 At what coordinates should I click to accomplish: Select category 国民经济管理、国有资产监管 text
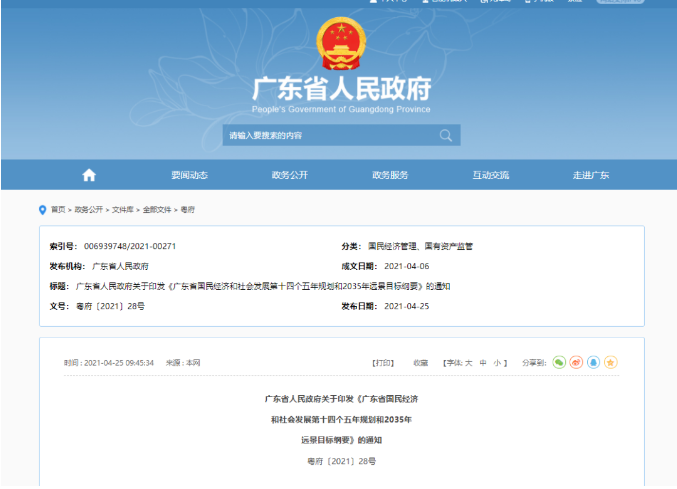(420, 246)
